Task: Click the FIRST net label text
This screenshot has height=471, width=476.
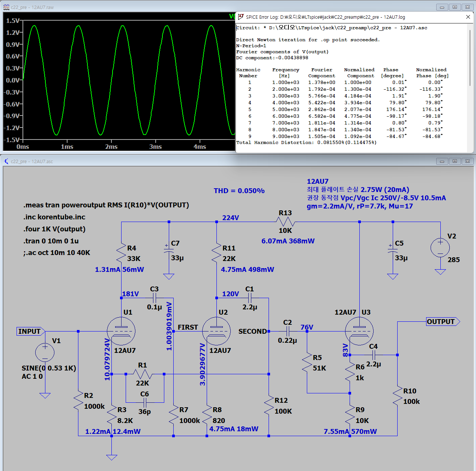Action: click(188, 327)
